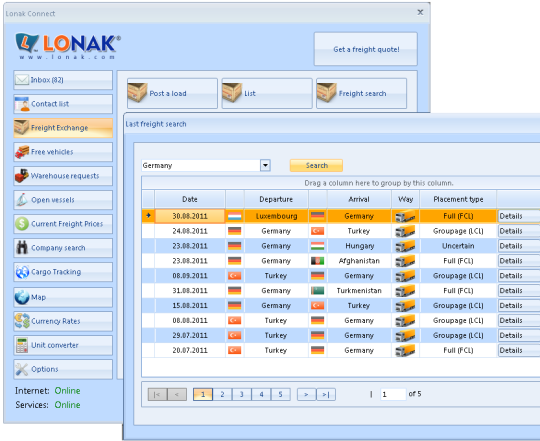
Task: Open the Options sidebar item
Action: tap(63, 369)
